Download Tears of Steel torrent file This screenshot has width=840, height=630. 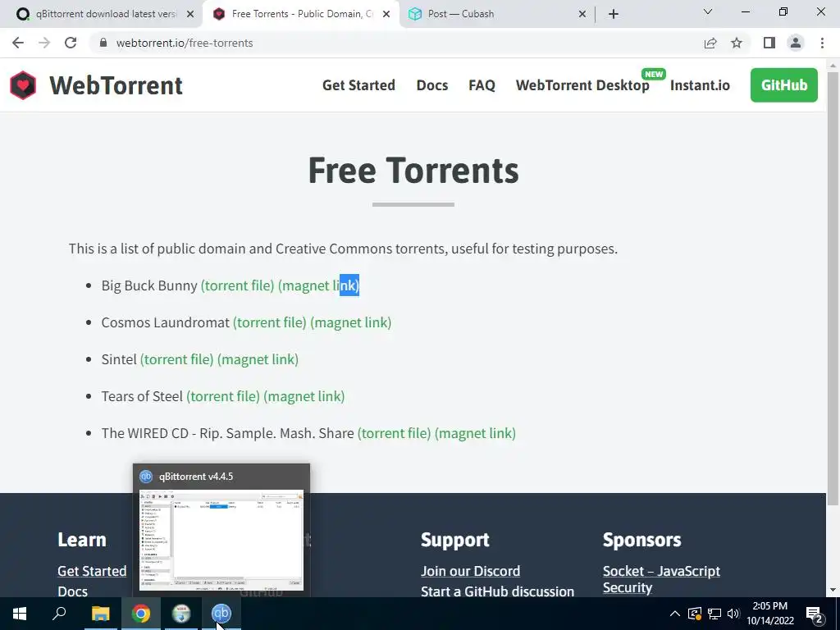223,396
